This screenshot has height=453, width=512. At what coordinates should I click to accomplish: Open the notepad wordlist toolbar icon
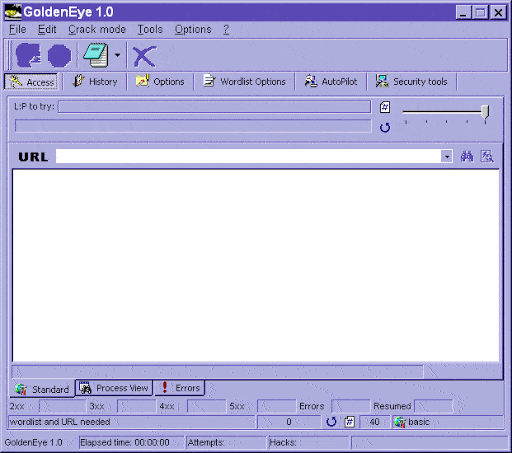coord(96,55)
